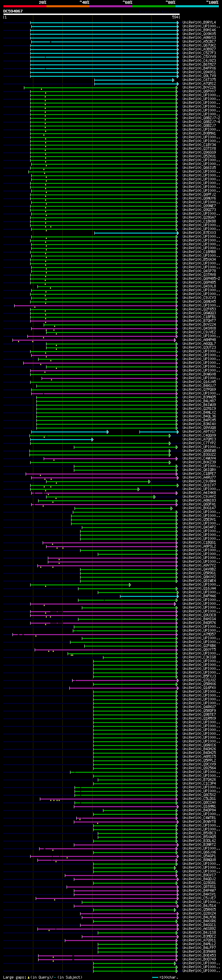Click hit UniRef100_A3B9Z7

pos(199,49)
